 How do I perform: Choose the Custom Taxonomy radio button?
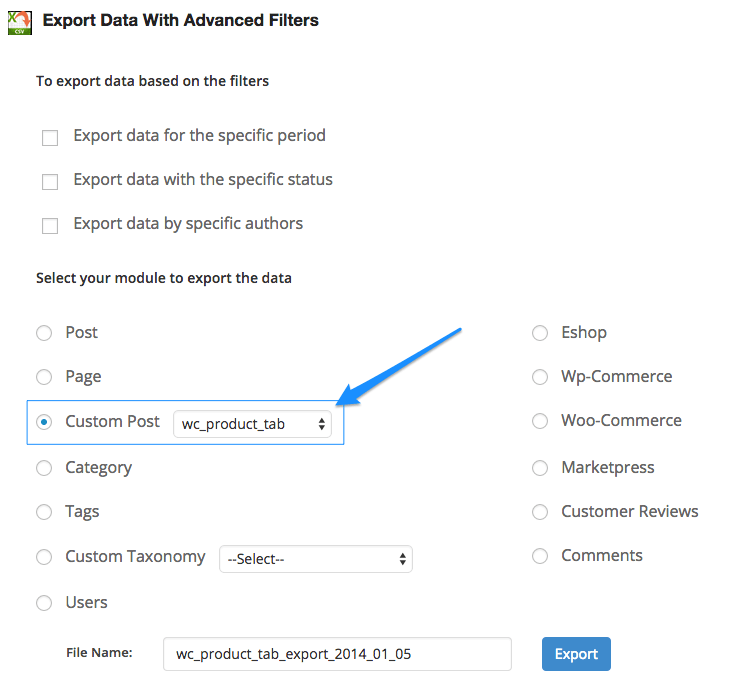pos(44,557)
